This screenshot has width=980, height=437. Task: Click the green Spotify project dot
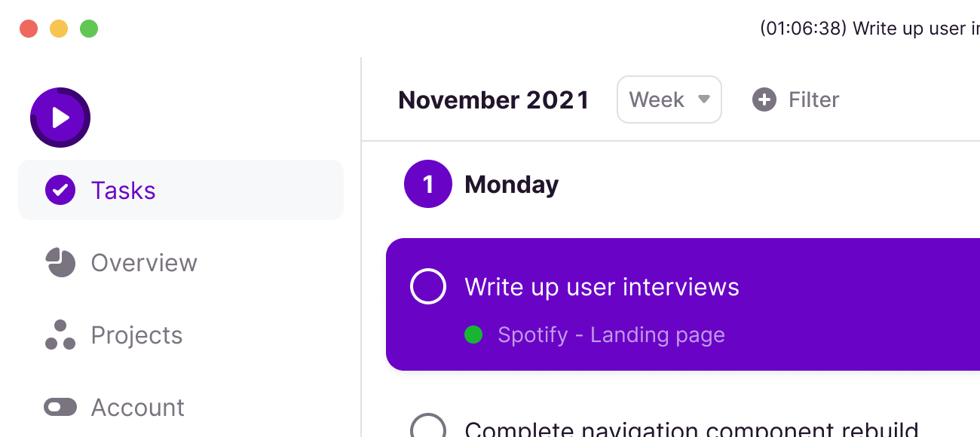click(x=473, y=335)
